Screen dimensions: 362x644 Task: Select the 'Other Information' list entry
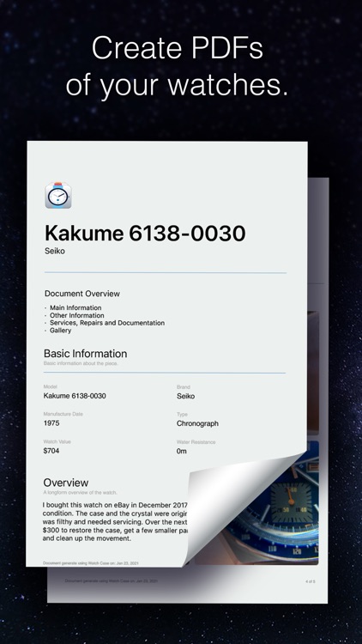(76, 315)
